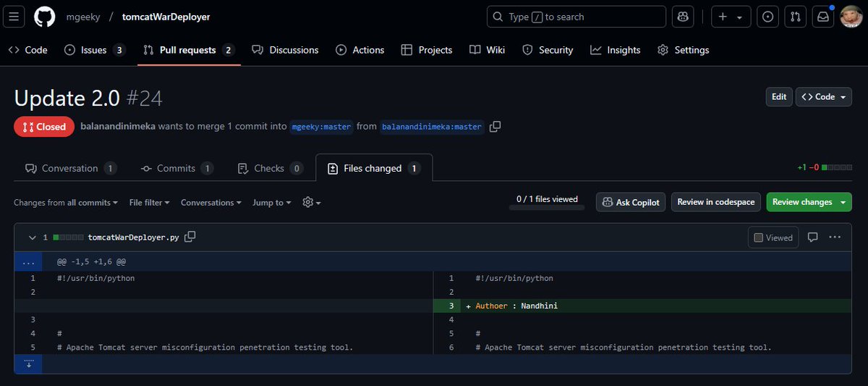Click the Edit title button
The image size is (868, 386).
click(x=779, y=97)
